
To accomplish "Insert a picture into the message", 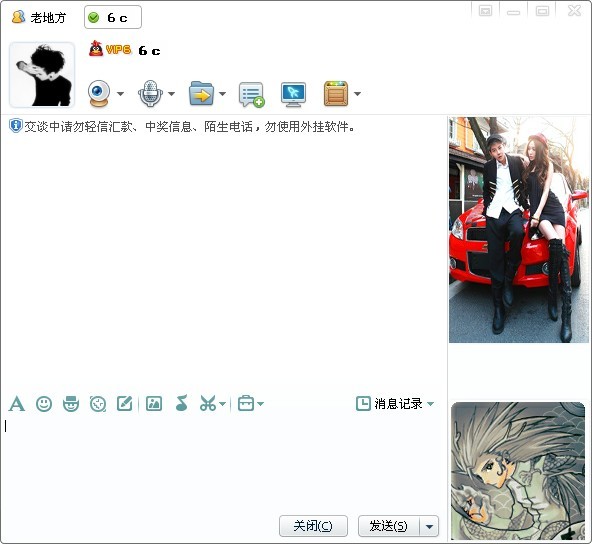I will pos(154,404).
